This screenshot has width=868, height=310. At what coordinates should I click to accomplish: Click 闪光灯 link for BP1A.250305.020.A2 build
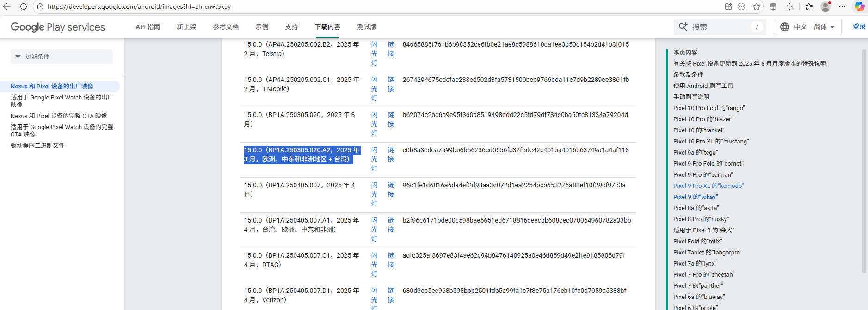(374, 159)
